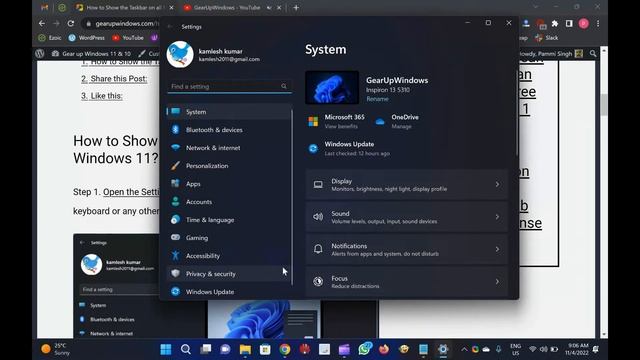This screenshot has height=360, width=640.
Task: Switch to How to Show the Taskbar tab
Action: tap(124, 7)
